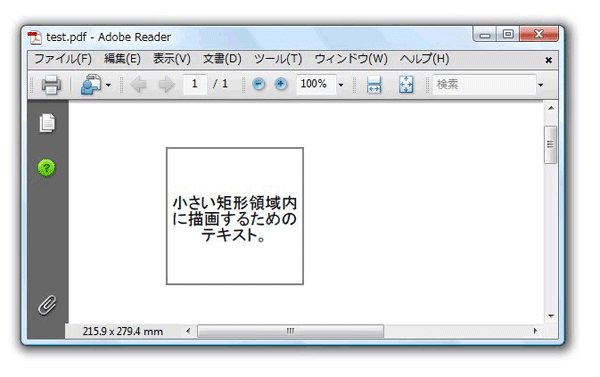Open the ヘルプ(H) menu

point(425,59)
